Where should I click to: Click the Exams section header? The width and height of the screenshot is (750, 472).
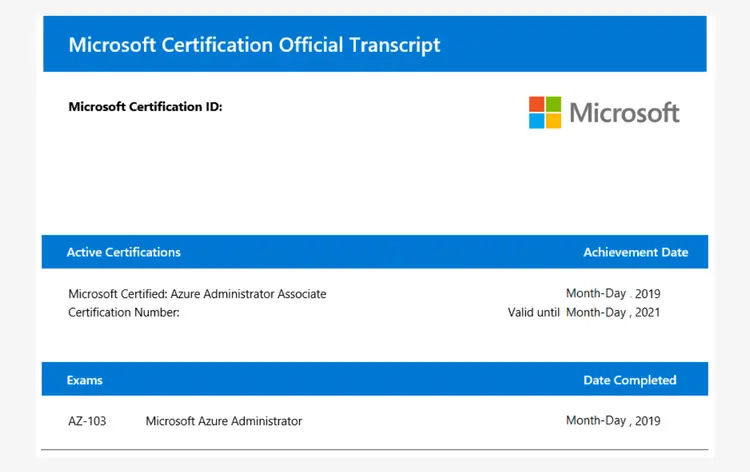click(84, 380)
